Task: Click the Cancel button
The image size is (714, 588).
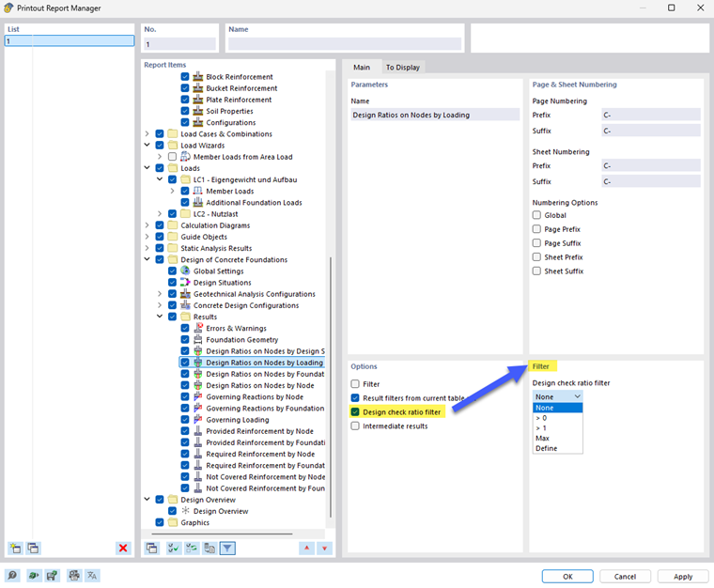Action: 625,576
